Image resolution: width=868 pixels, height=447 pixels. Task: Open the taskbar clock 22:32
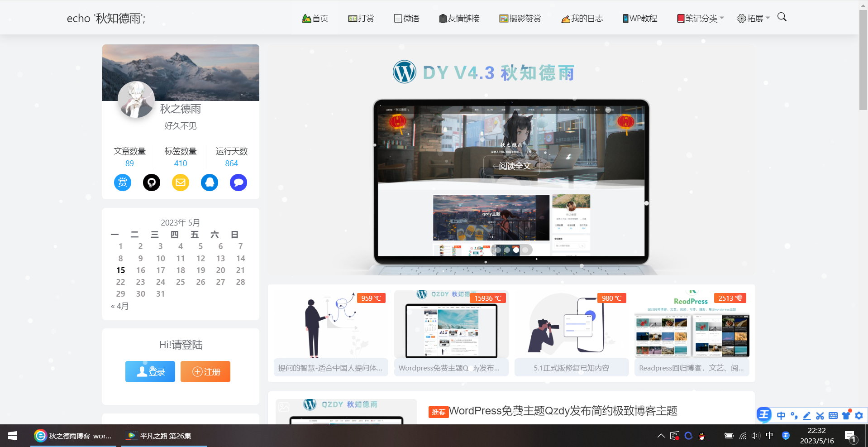coord(817,436)
